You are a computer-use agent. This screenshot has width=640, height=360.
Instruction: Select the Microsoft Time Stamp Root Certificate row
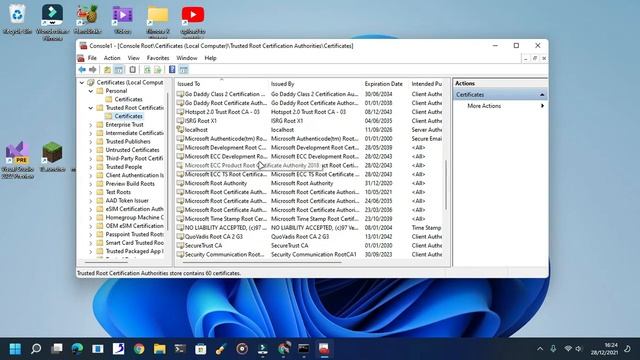[309, 219]
